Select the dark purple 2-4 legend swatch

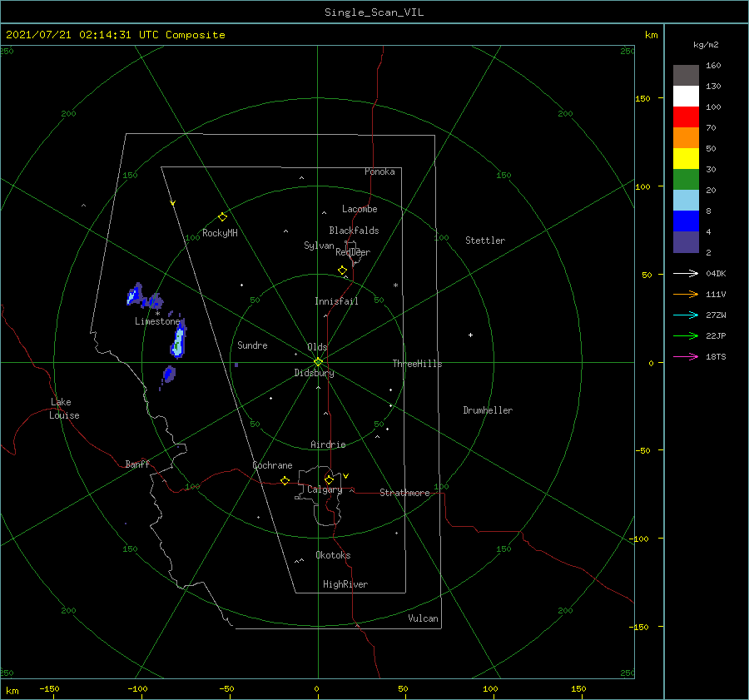(x=686, y=241)
